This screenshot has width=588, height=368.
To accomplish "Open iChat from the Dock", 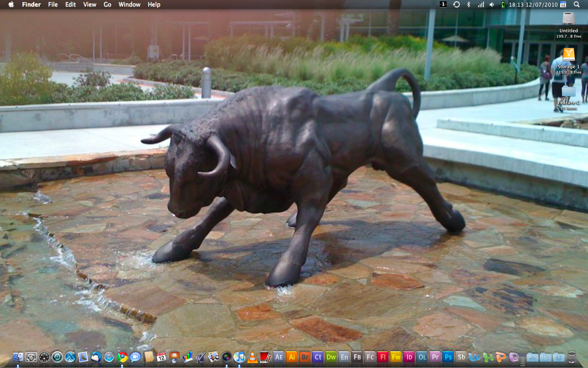I will click(135, 357).
